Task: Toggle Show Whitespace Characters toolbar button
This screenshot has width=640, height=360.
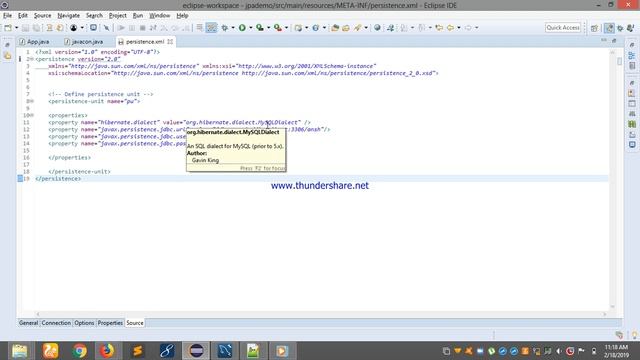Action: point(200,28)
